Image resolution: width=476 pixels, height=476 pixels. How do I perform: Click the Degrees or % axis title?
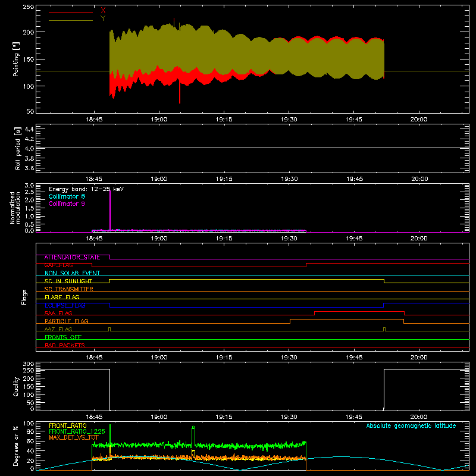[x=16, y=446]
